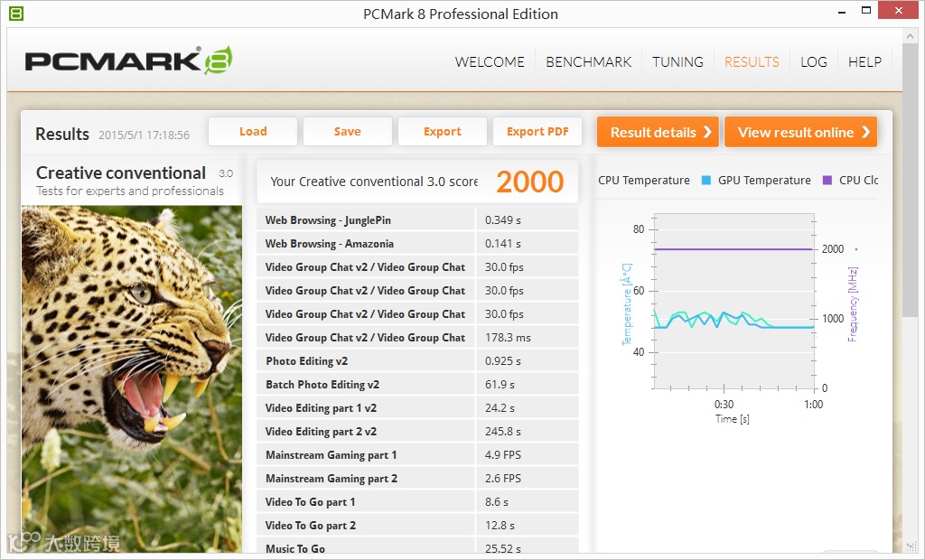
Task: Click the Music To Go row
Action: pos(417,546)
